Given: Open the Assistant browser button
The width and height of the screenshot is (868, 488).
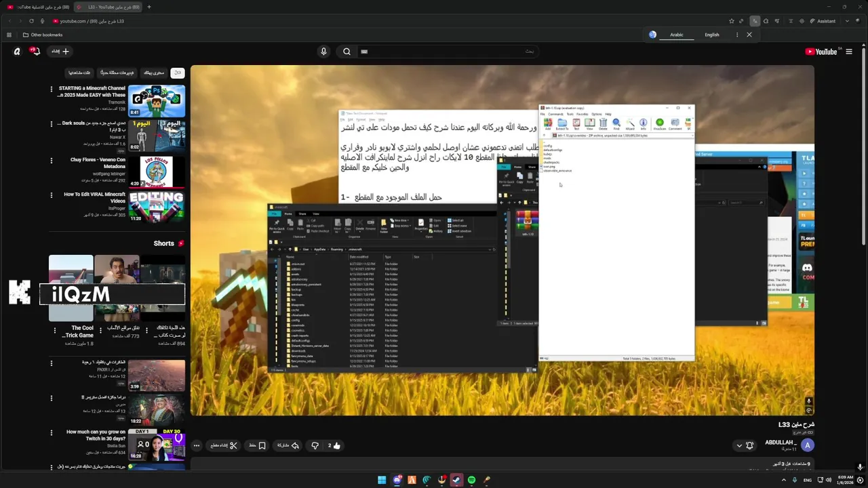Looking at the screenshot, I should tap(823, 21).
